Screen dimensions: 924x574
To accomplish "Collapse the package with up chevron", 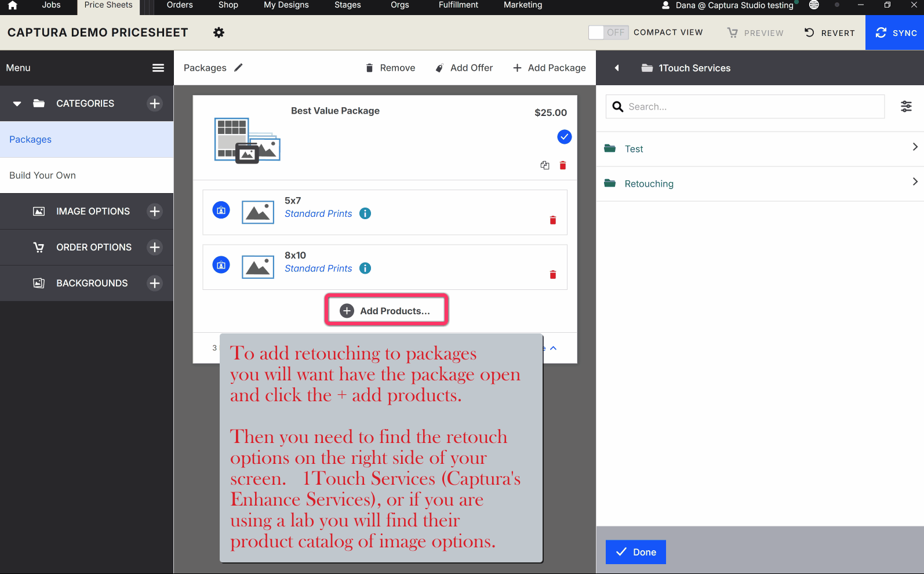I will coord(554,348).
